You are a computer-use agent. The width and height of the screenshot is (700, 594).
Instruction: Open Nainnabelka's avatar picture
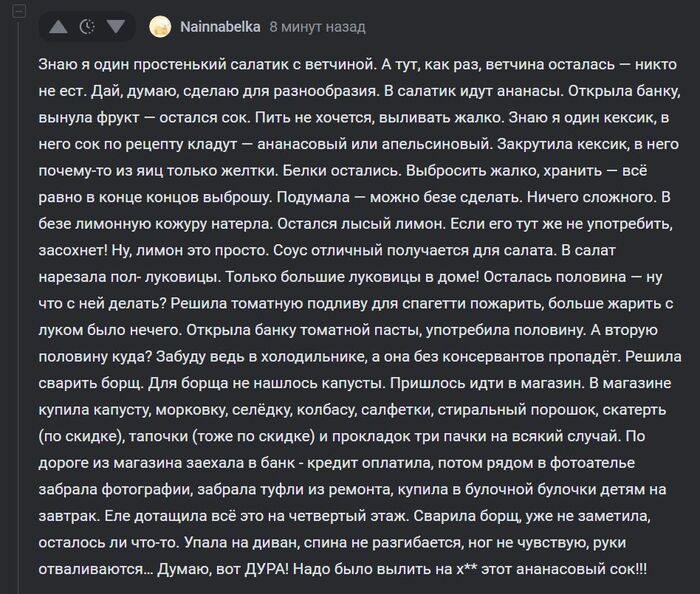pyautogui.click(x=159, y=27)
